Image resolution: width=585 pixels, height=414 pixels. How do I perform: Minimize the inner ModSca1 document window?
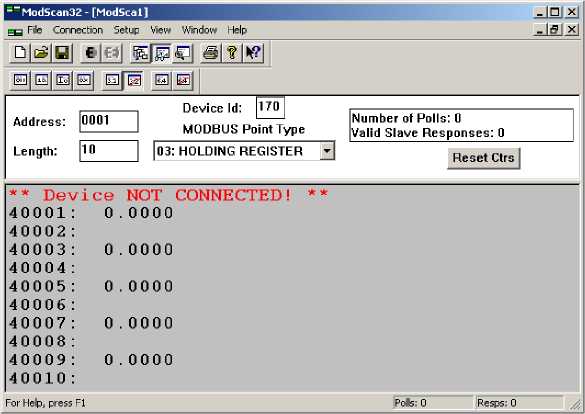coord(539,29)
